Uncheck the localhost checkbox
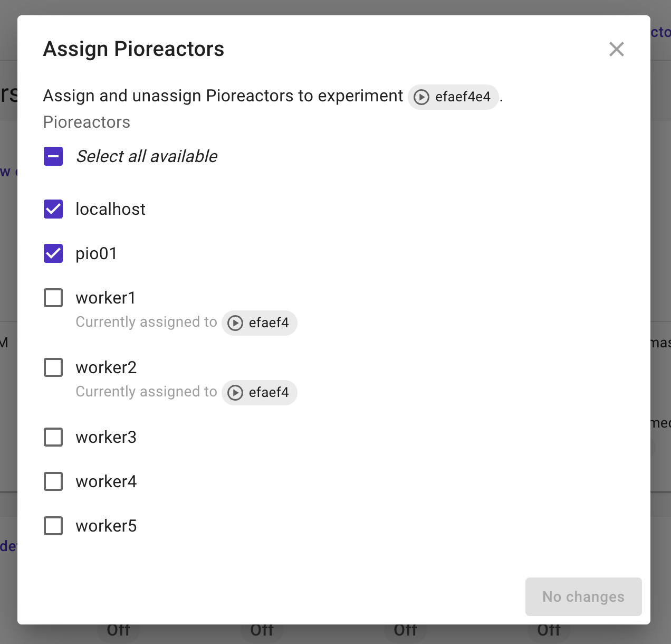 pos(53,209)
